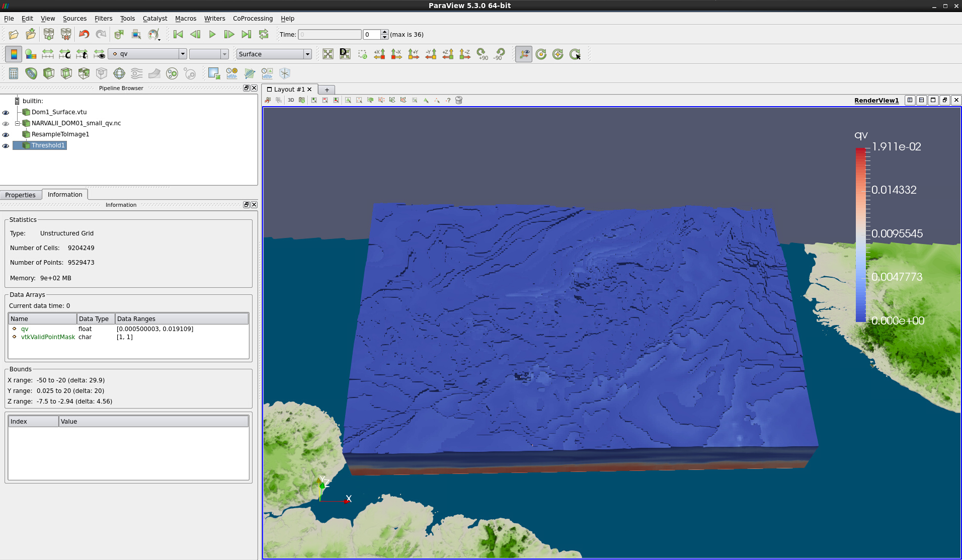Apply the Threshold filter icon
The width and height of the screenshot is (962, 560).
84,73
